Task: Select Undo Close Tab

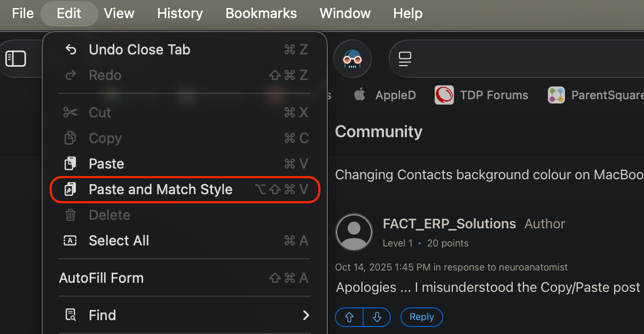Action: [139, 50]
